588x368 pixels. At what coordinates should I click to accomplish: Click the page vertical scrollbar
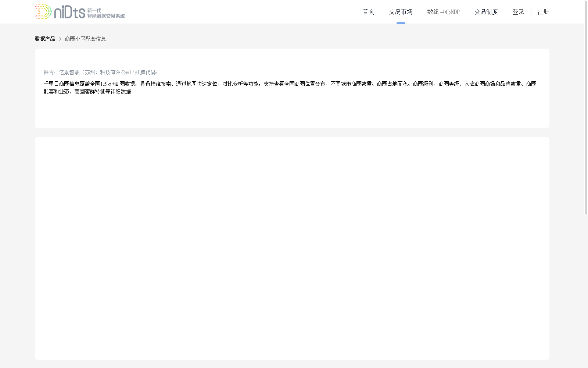tap(586, 107)
